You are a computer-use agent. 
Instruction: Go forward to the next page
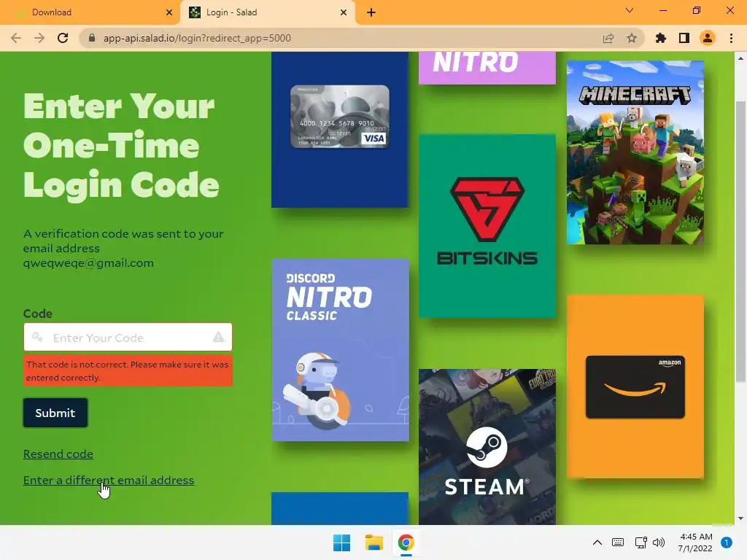click(39, 38)
